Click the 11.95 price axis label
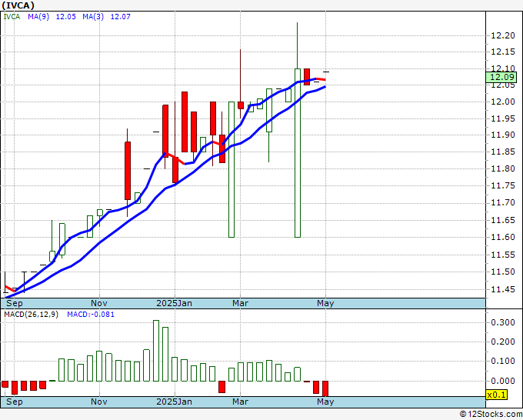The image size is (523, 420). 503,118
